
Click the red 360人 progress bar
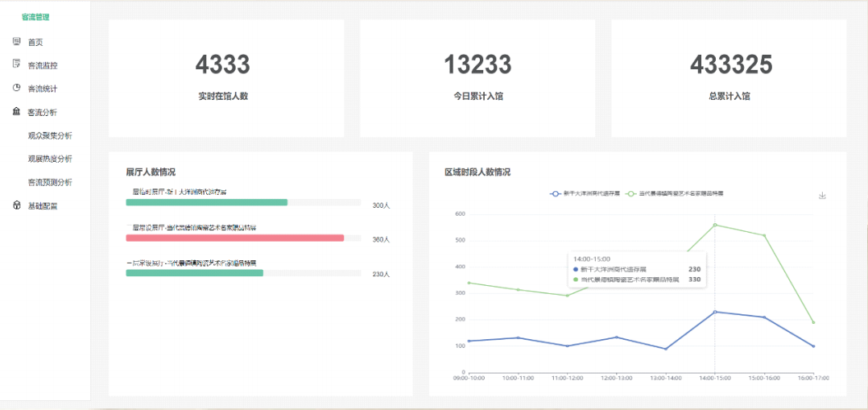(x=235, y=238)
